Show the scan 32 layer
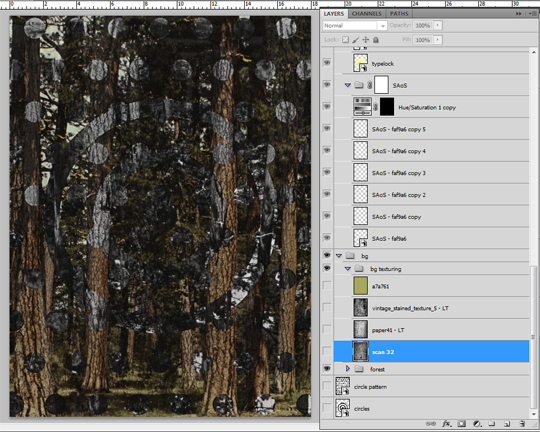 click(327, 351)
